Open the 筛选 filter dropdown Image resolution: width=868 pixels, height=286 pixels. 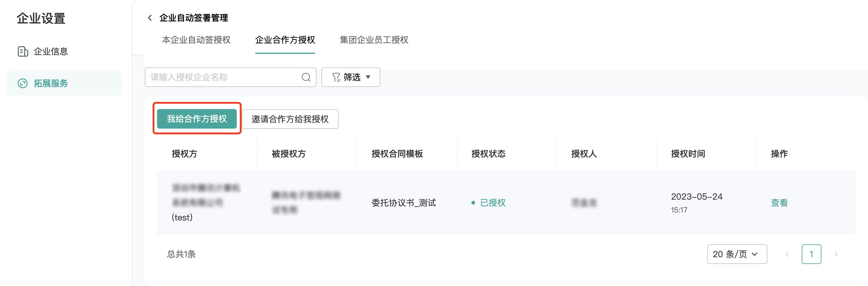(x=351, y=77)
